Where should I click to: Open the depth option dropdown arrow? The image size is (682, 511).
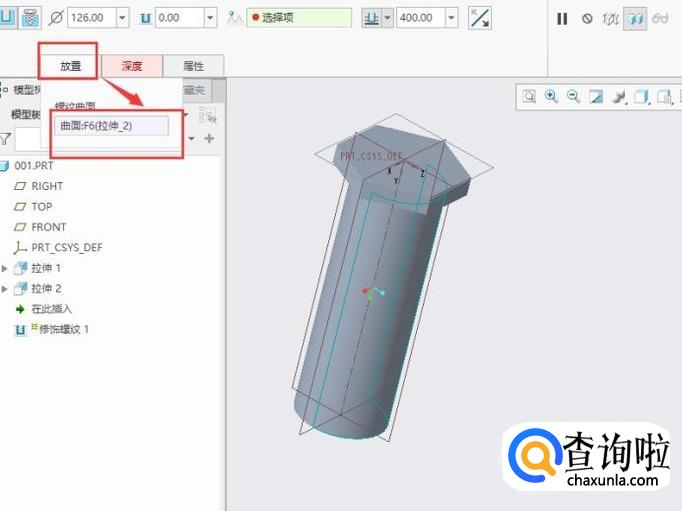tap(387, 18)
